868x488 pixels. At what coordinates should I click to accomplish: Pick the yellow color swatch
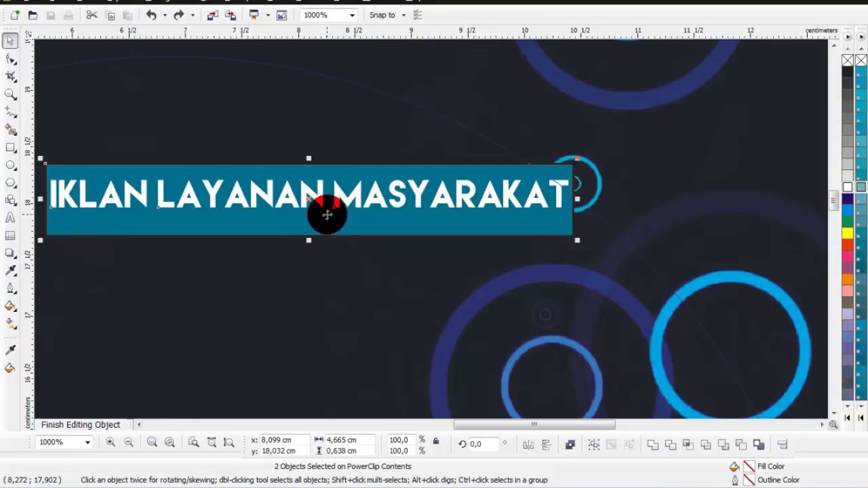(848, 234)
